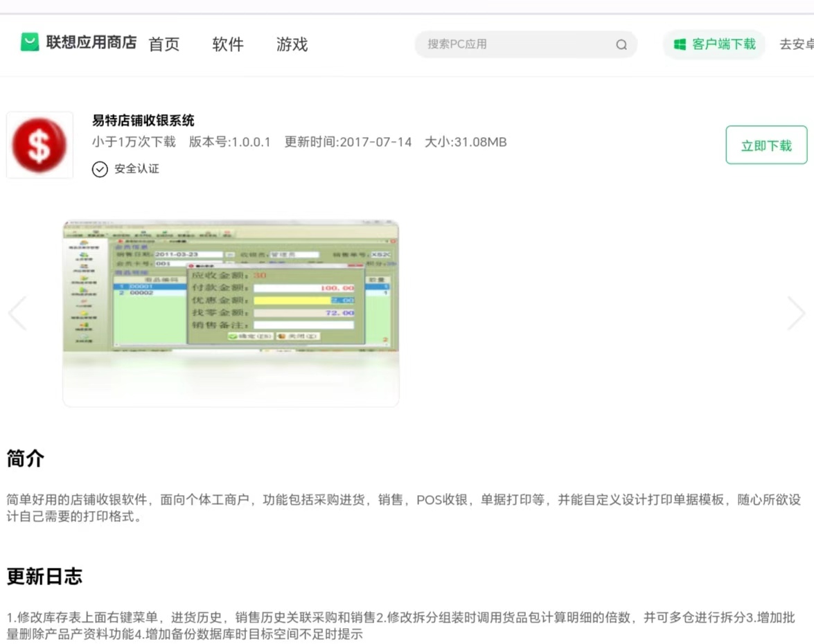
Task: Click the 更新时间:2017-07-14 text
Action: (x=348, y=142)
